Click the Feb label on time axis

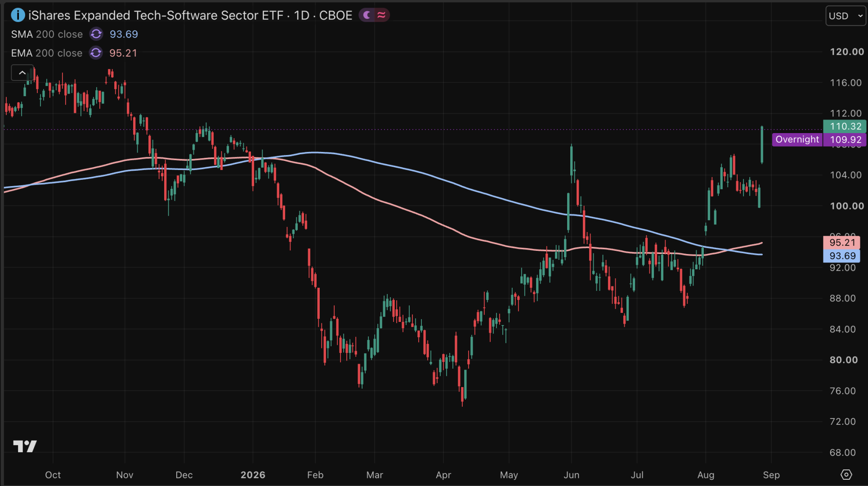315,475
